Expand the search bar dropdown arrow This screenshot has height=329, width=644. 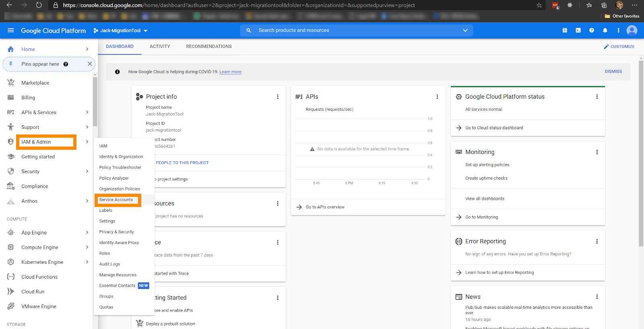(x=465, y=31)
